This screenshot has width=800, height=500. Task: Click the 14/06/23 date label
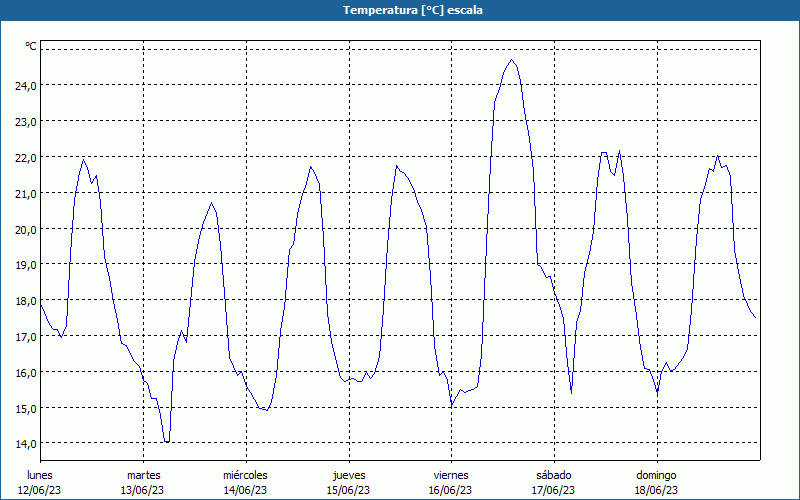point(245,490)
